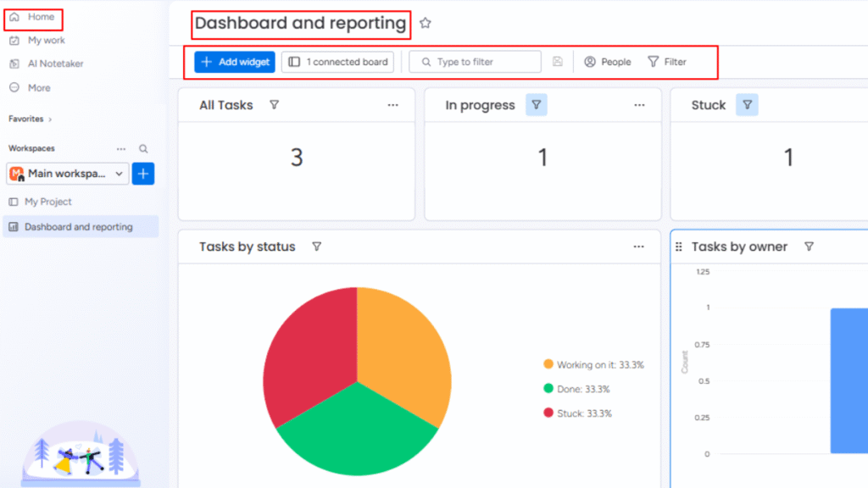
Task: Open 1 connected board
Action: click(x=337, y=61)
